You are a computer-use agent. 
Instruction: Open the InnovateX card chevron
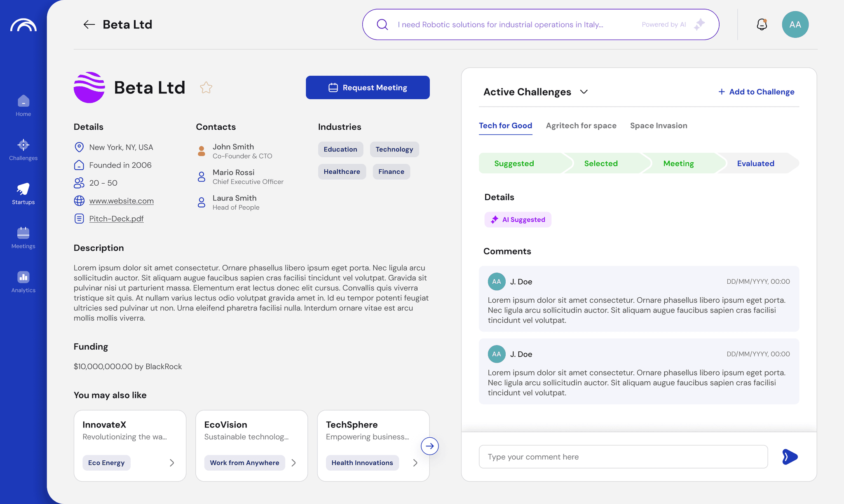click(x=172, y=463)
